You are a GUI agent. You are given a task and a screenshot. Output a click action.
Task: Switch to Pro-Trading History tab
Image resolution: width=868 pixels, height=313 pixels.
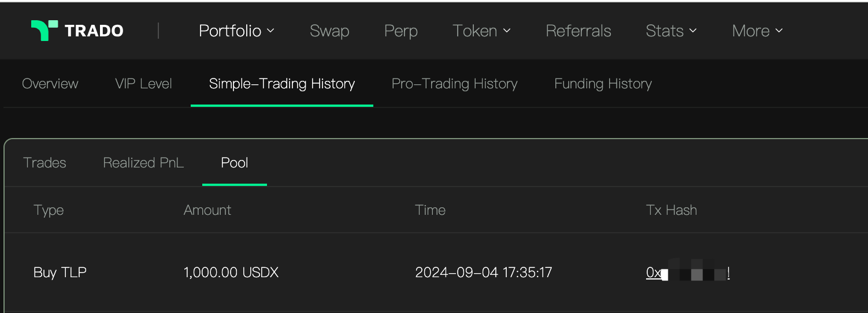454,84
